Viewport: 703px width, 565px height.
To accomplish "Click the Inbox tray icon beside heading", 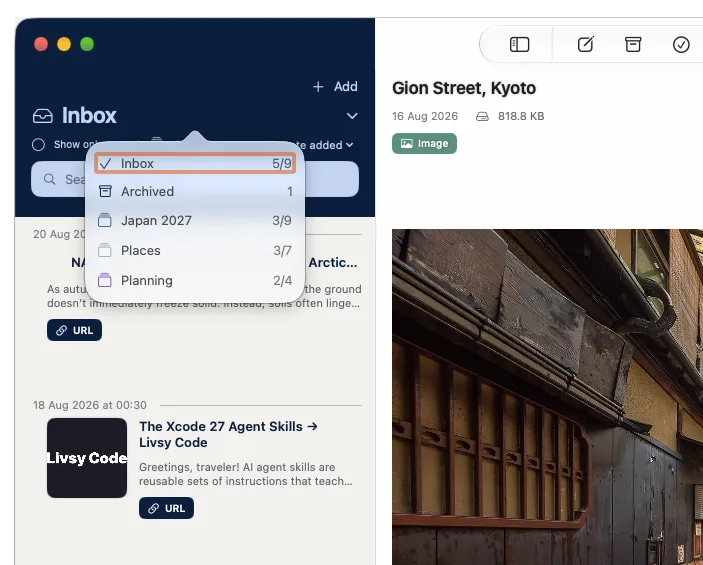I will click(x=43, y=116).
